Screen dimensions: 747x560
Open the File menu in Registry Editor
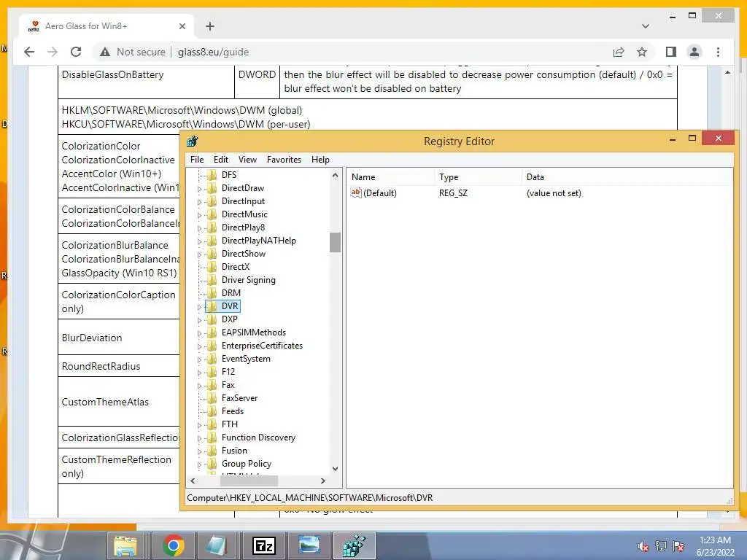coord(197,160)
